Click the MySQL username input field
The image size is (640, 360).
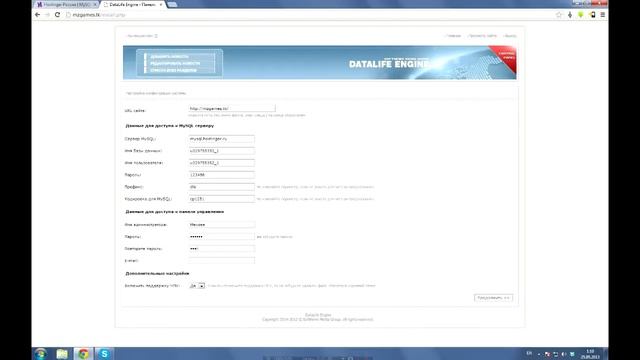(x=222, y=162)
